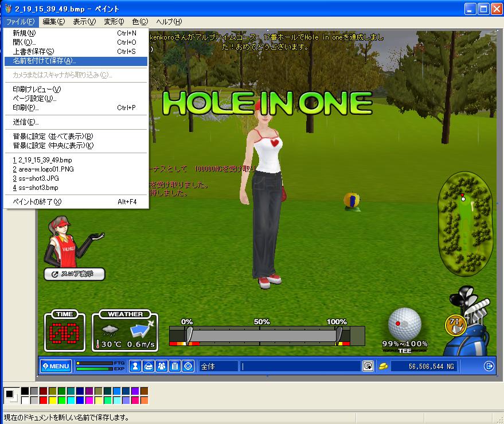Image resolution: width=504 pixels, height=424 pixels.
Task: Pick the red swatch in the color palette
Action: click(x=43, y=400)
